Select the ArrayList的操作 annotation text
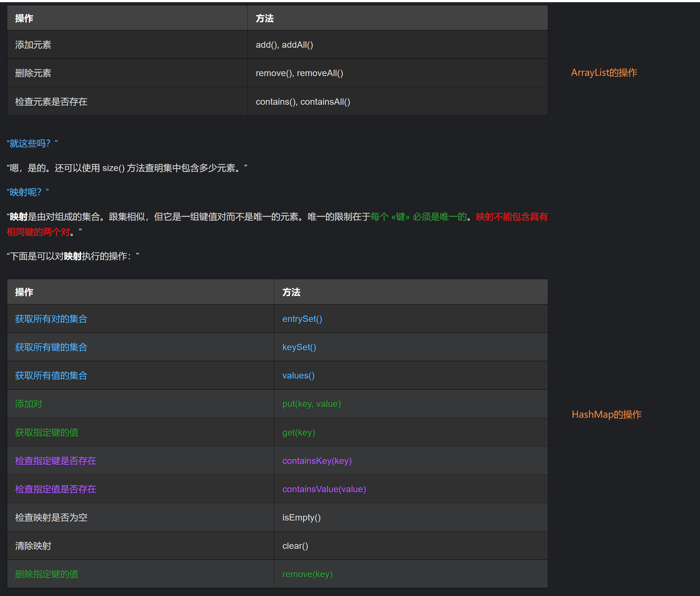The width and height of the screenshot is (700, 596). pyautogui.click(x=603, y=72)
